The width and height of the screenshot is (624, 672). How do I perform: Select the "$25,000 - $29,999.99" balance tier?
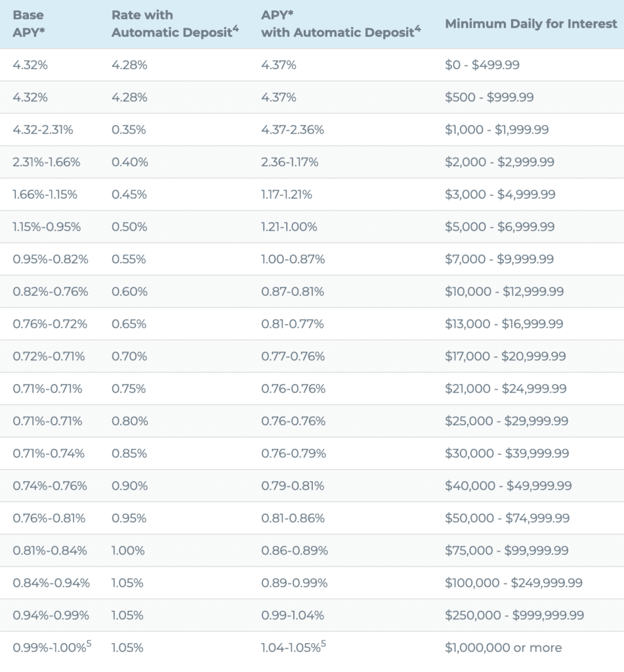click(507, 421)
